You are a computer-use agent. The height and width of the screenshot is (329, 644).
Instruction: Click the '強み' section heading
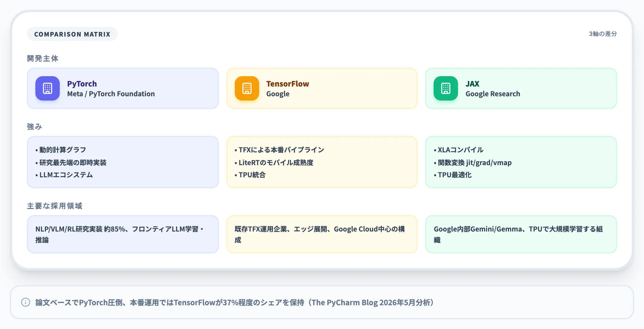coord(34,126)
